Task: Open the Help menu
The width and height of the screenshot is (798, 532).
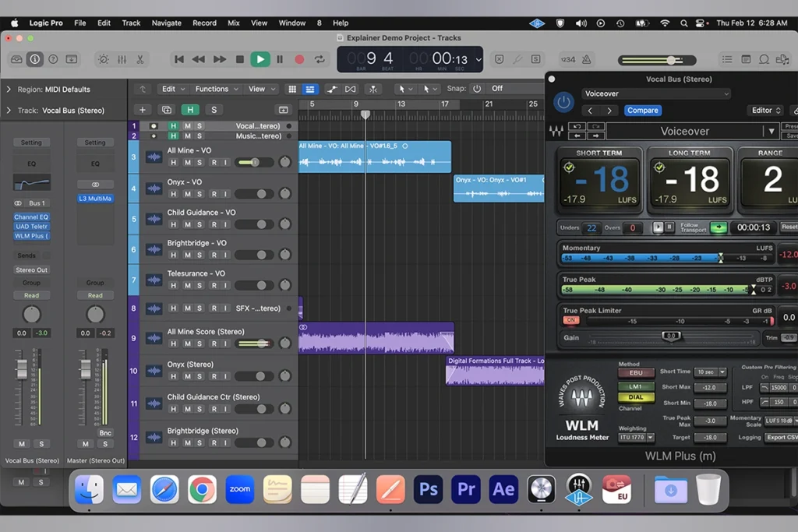Action: tap(341, 23)
